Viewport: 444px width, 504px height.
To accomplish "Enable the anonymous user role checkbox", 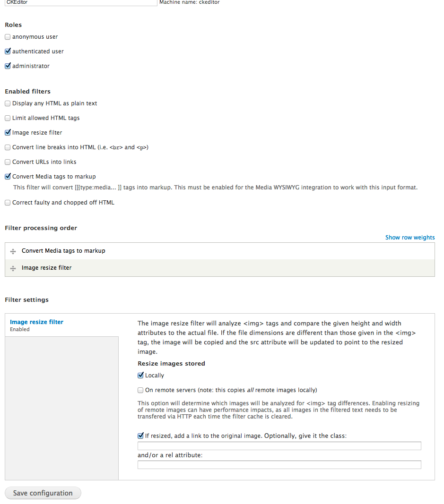I will coord(8,37).
